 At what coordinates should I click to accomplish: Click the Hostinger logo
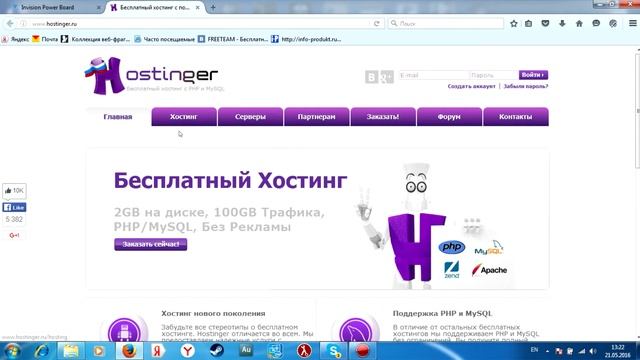(x=154, y=76)
